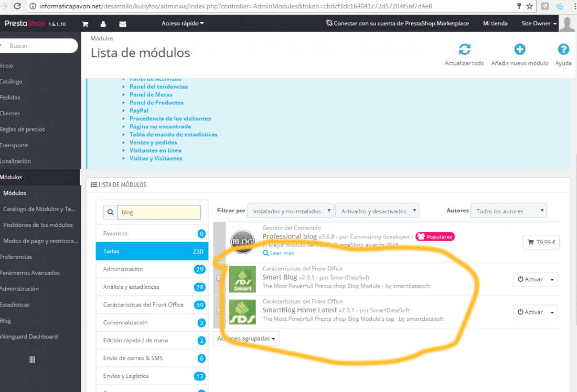Expand arrow beside SmartBlog Home Latest Activar
The image size is (577, 392).
pos(552,312)
